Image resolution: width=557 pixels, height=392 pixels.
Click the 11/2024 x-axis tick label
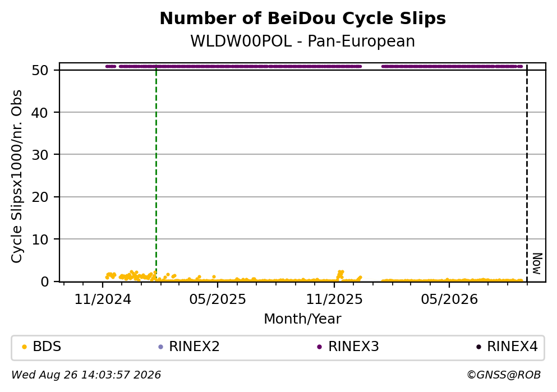(x=103, y=299)
